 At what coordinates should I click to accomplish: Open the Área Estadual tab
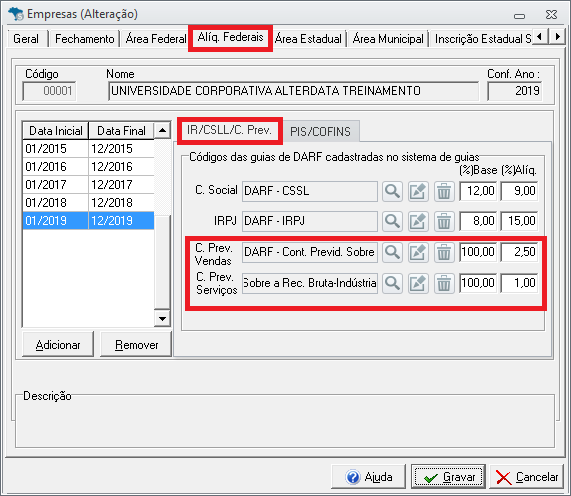pyautogui.click(x=308, y=39)
